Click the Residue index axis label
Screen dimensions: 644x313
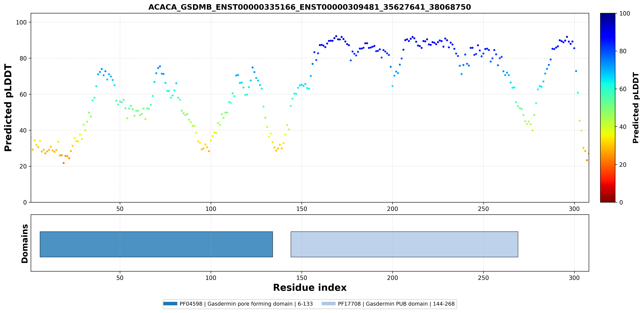310,287
